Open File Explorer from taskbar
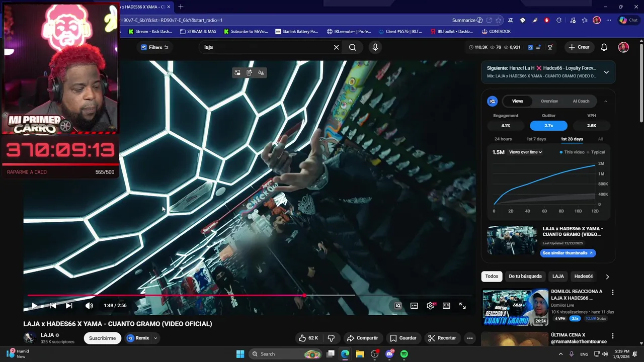The image size is (644, 362). pos(360,354)
